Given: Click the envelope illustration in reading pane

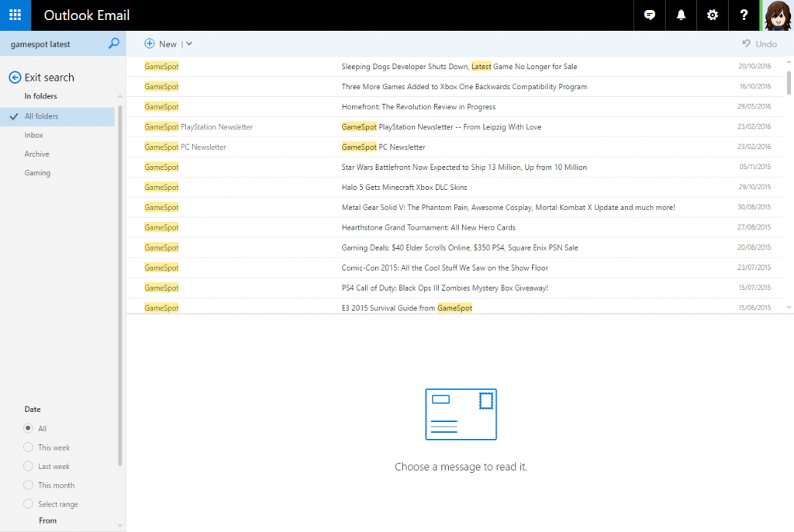Looking at the screenshot, I should [x=461, y=414].
